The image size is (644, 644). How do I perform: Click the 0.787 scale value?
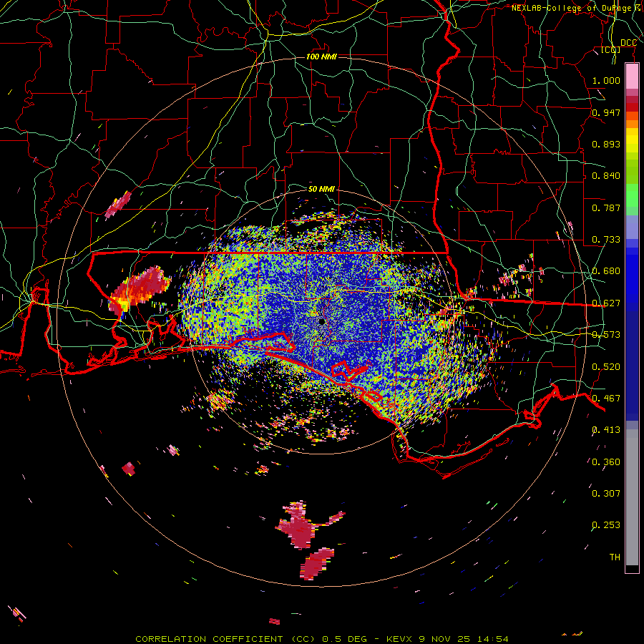point(606,208)
